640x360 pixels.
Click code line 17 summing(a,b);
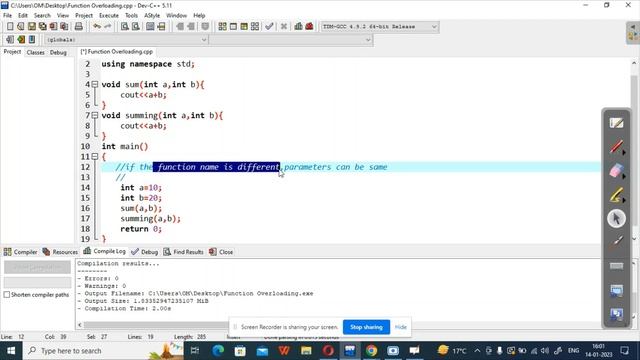(150, 219)
